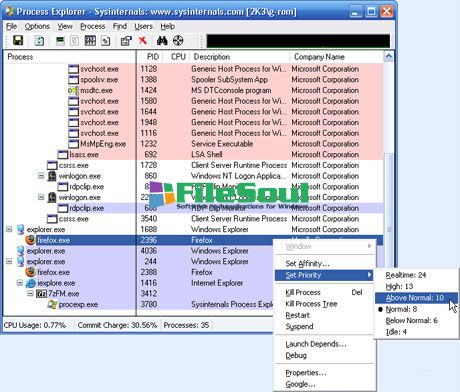Click the scroll up arrow of process list
Image resolution: width=460 pixels, height=392 pixels.
(x=389, y=57)
